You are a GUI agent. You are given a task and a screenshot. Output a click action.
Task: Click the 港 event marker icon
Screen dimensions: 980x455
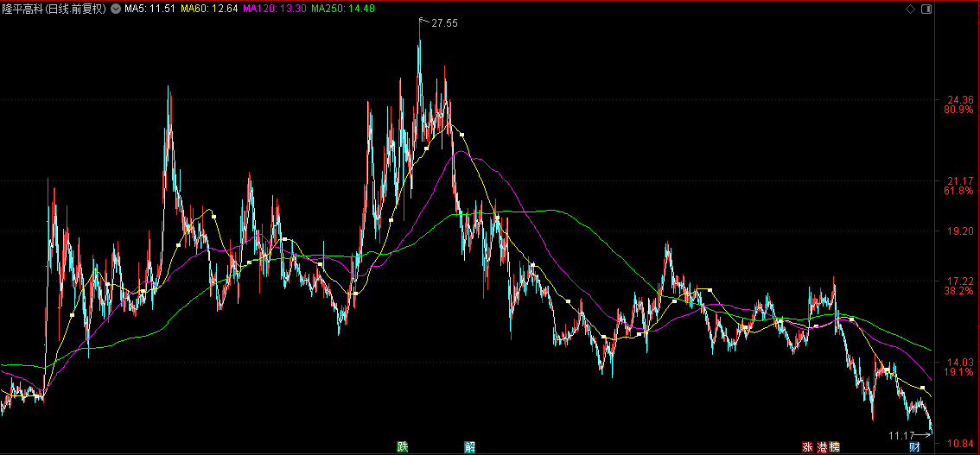(x=822, y=447)
